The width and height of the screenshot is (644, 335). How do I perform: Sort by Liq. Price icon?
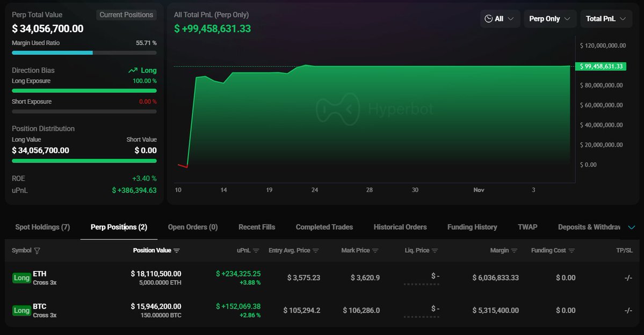(434, 251)
